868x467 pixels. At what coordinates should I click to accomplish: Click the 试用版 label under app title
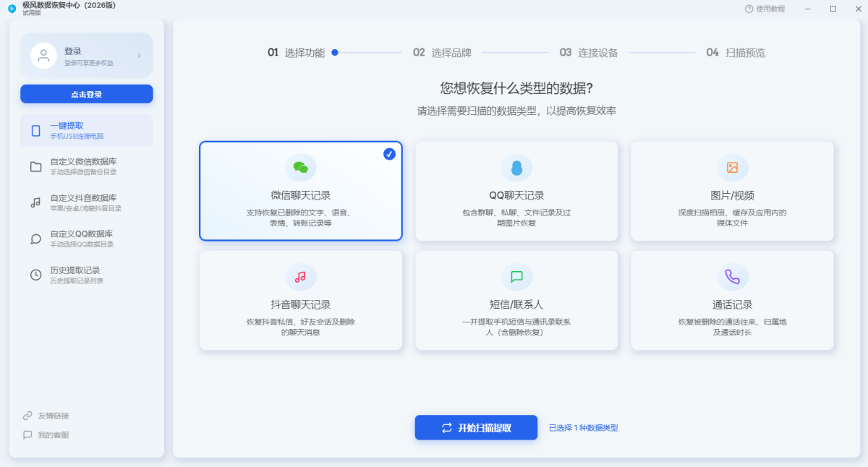pos(32,13)
